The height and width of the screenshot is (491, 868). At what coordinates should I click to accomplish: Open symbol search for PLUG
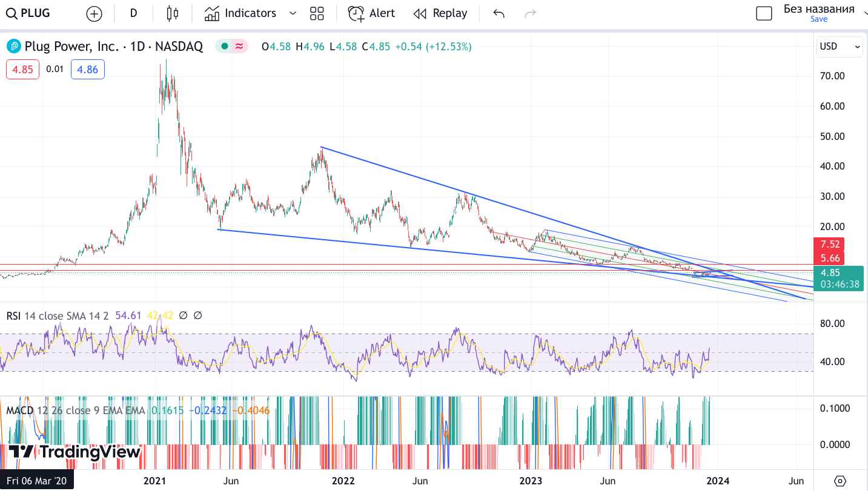[x=29, y=13]
